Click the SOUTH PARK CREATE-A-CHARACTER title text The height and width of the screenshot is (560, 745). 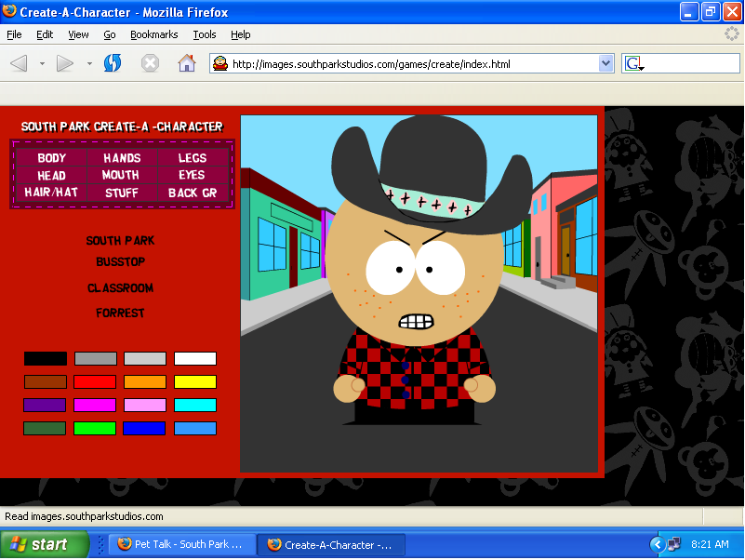[122, 127]
